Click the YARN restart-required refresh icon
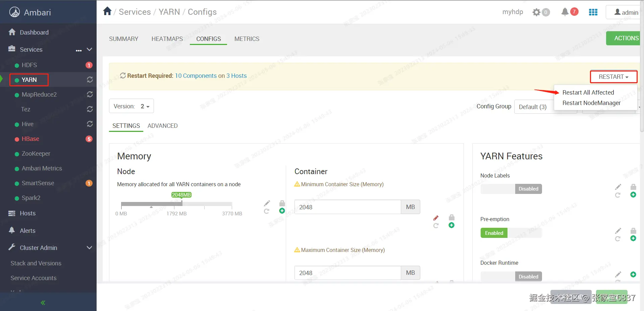644x311 pixels. click(x=90, y=80)
